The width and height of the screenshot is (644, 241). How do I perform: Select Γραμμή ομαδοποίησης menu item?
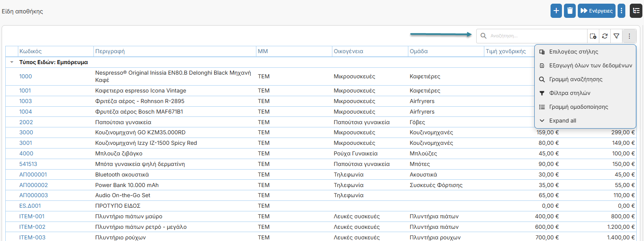585,107
